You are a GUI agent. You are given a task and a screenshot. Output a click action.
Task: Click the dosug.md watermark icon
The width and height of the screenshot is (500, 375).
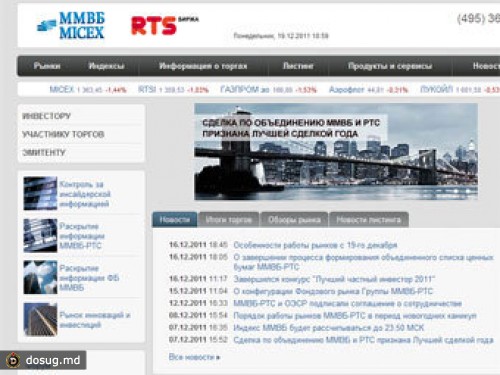pos(13,360)
